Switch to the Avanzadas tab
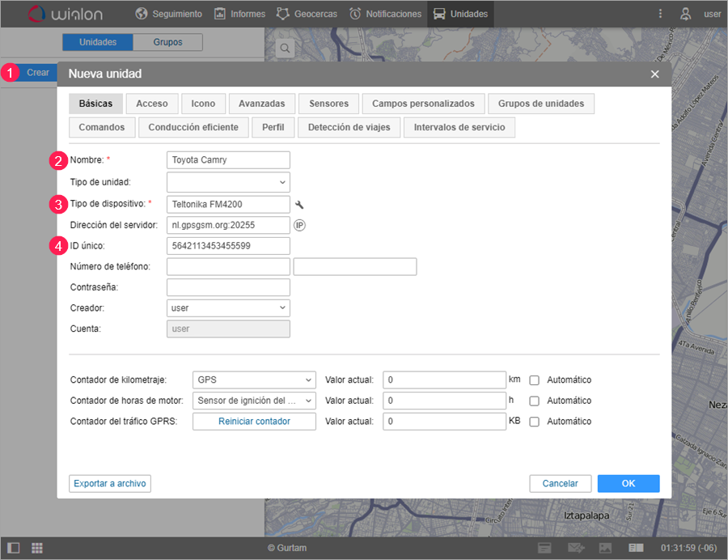 tap(262, 104)
